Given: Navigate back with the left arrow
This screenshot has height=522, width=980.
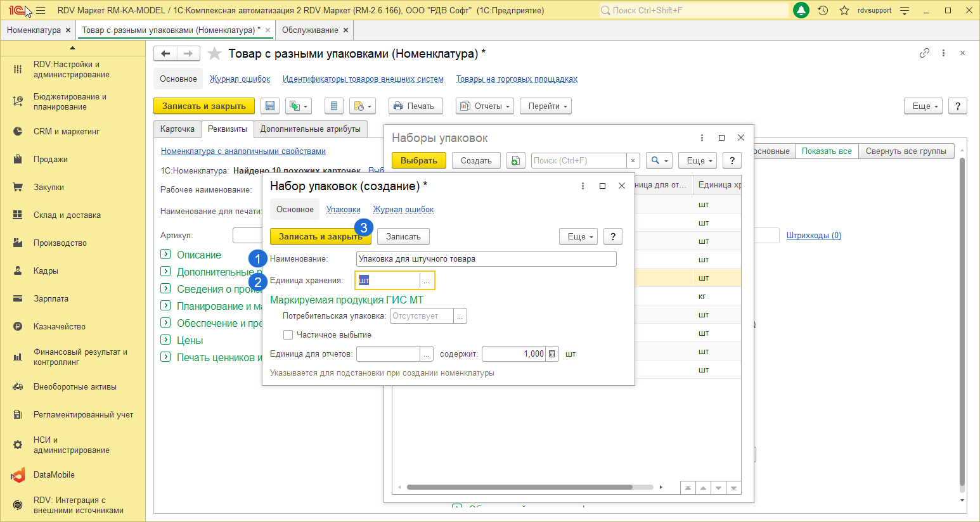Looking at the screenshot, I should [x=165, y=54].
